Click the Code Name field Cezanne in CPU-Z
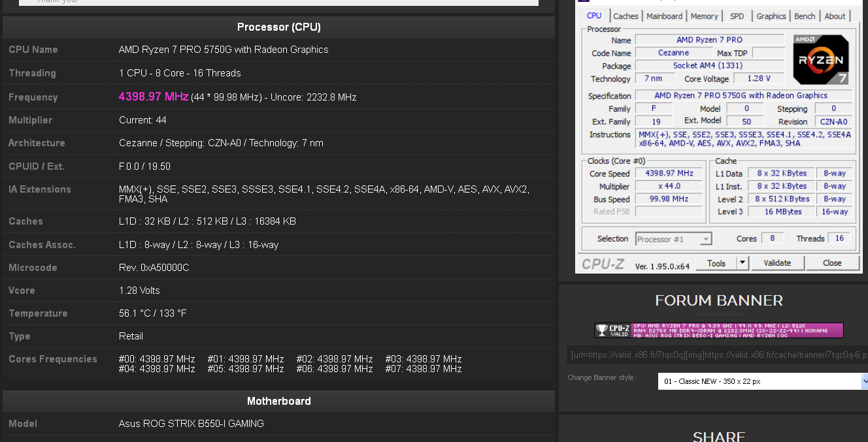This screenshot has width=868, height=442. point(673,53)
